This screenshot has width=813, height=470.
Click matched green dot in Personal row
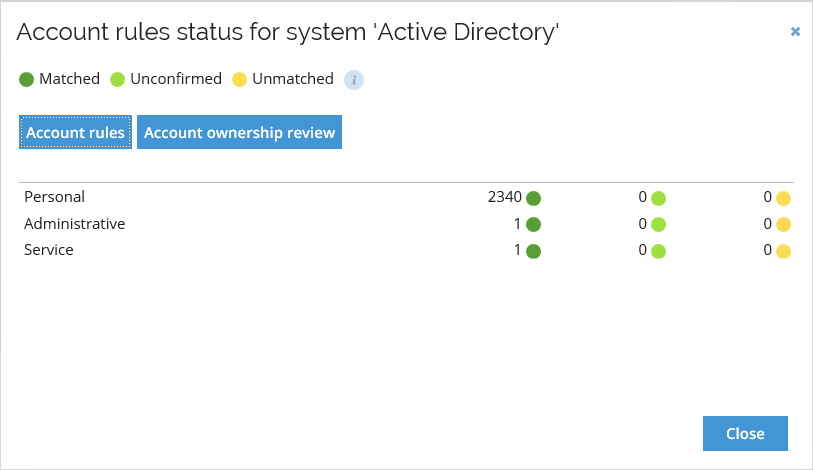point(534,198)
